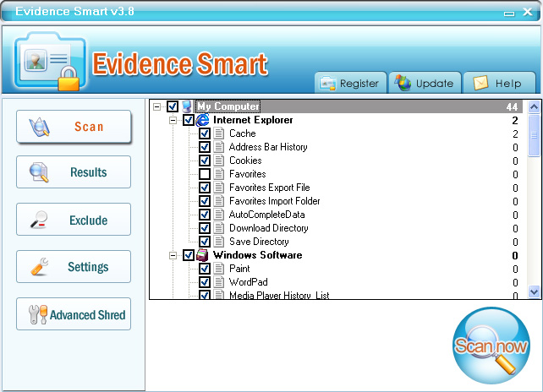Start scanning with Scan now button
This screenshot has height=392, width=543.
click(491, 346)
